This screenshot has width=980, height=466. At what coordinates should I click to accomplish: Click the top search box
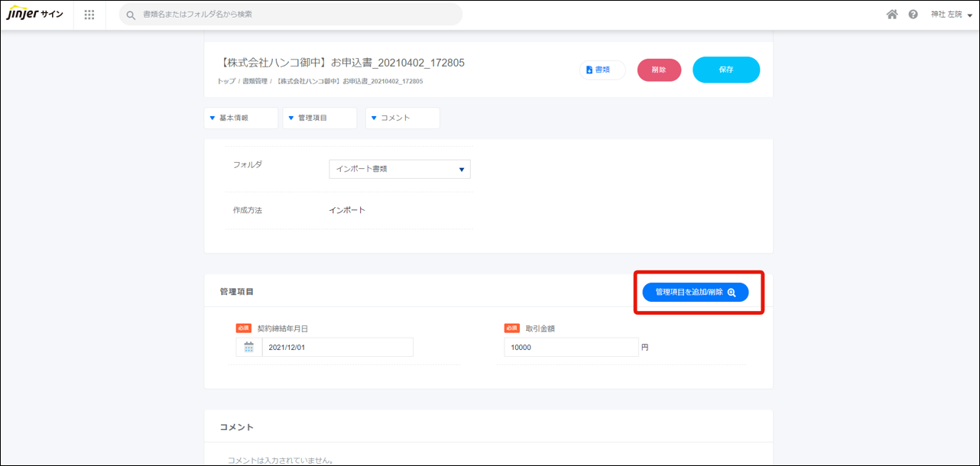[298, 15]
